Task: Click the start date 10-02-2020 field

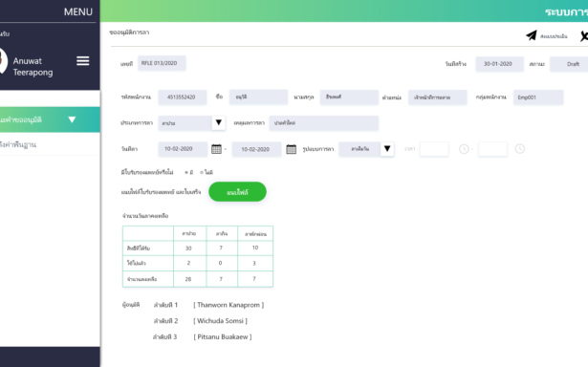Action: [183, 149]
